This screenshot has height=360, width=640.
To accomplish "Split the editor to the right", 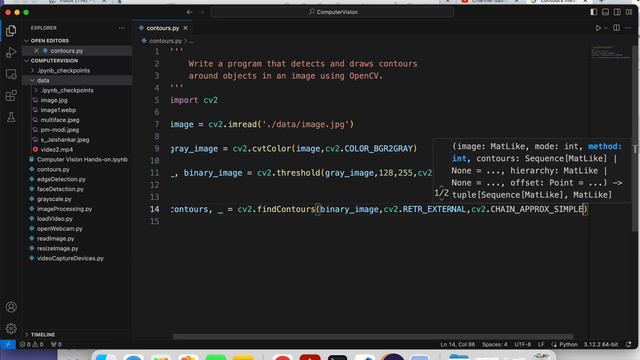I will click(616, 28).
